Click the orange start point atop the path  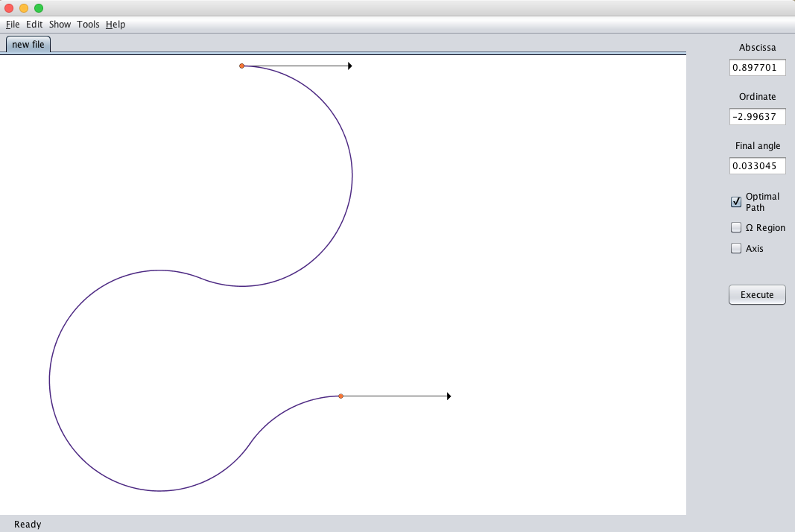[242, 66]
